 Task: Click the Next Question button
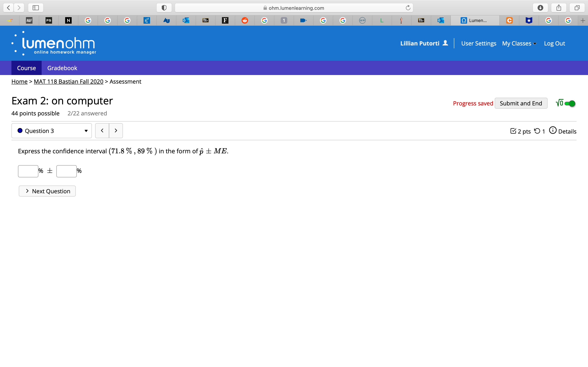tap(47, 191)
